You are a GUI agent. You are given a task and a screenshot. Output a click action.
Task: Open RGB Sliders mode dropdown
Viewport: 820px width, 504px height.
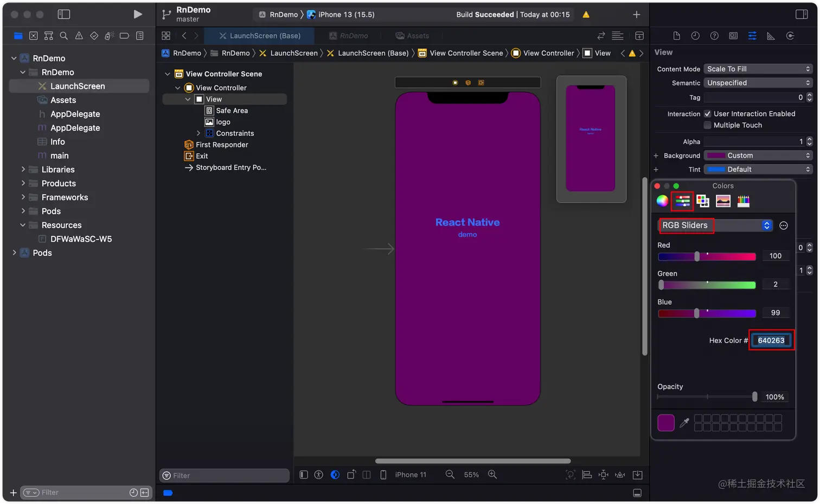715,225
